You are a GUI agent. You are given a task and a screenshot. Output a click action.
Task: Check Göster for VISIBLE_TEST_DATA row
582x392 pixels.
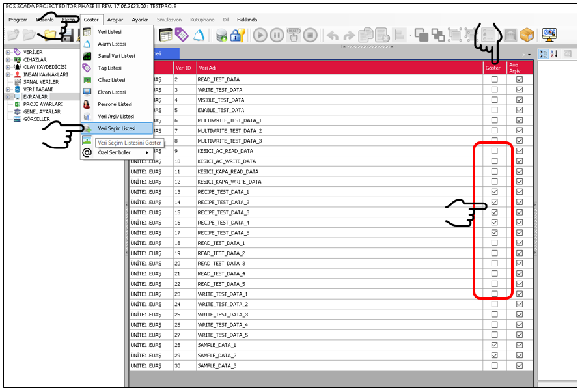[494, 100]
